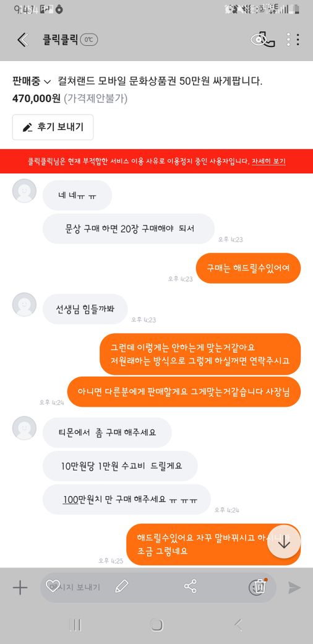313x644 pixels.
Task: Expand the 판매중 status dropdown
Action: click(x=31, y=81)
